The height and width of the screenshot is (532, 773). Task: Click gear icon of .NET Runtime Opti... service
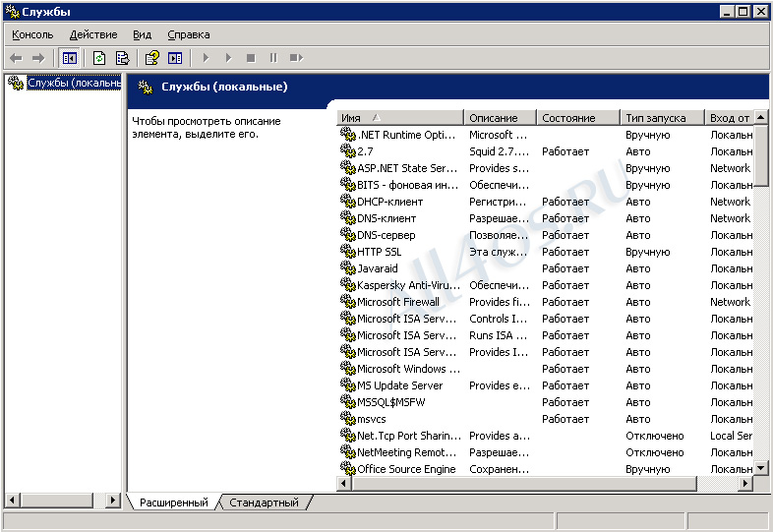[347, 134]
